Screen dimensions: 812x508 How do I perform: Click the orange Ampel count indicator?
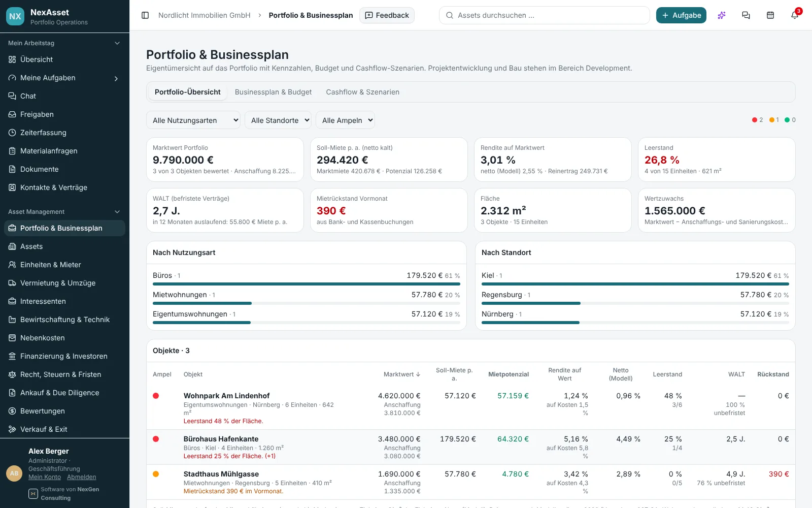[x=774, y=120]
